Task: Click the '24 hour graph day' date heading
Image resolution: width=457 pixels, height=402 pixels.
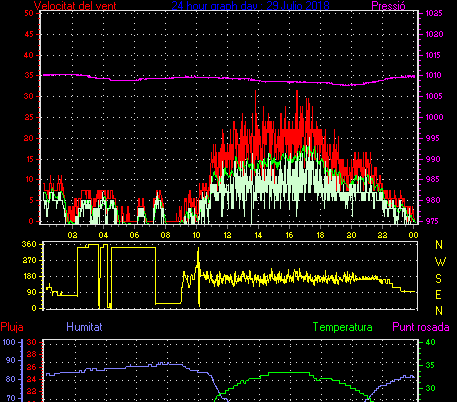Action: click(x=250, y=5)
